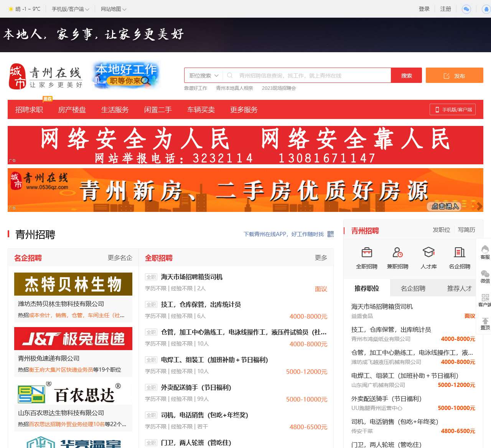Click the magnifier icon in the search box
Image resolution: width=491 pixels, height=448 pixels.
pyautogui.click(x=230, y=76)
